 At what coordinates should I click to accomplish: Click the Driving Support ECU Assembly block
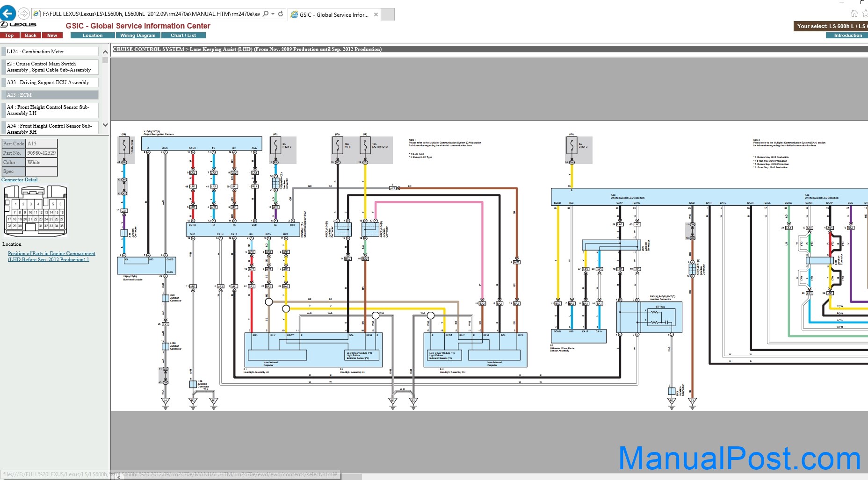[x=709, y=197]
